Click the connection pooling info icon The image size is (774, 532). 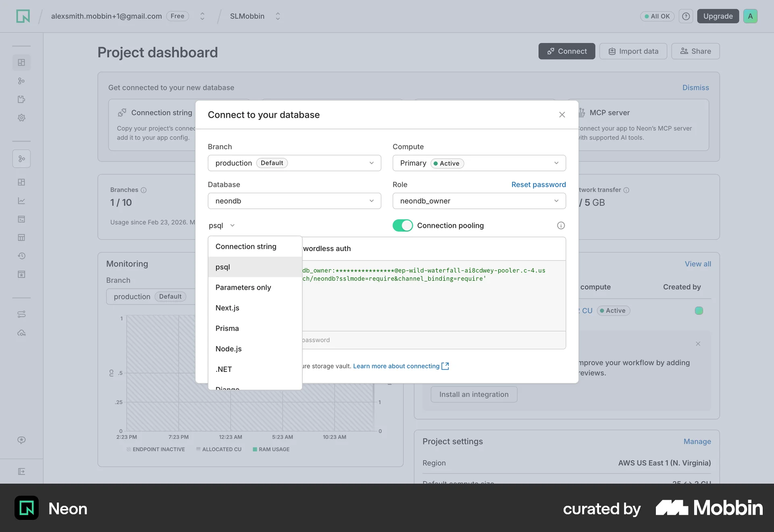click(561, 226)
